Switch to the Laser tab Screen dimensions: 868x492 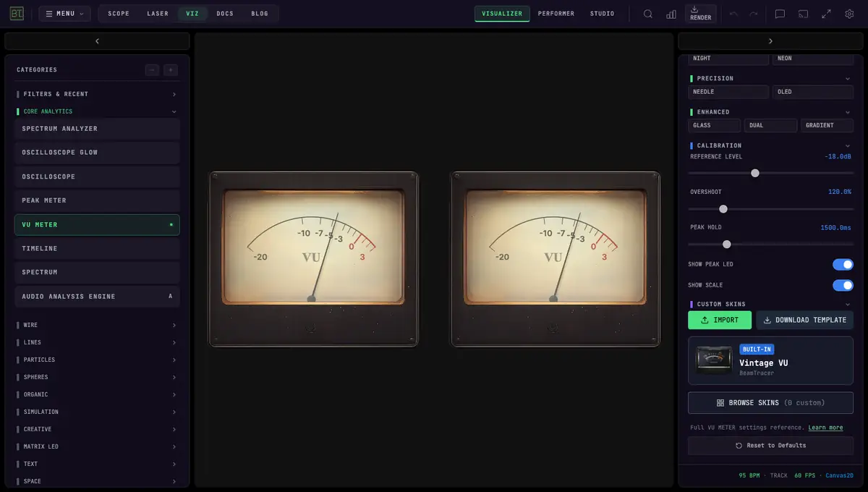pyautogui.click(x=158, y=14)
